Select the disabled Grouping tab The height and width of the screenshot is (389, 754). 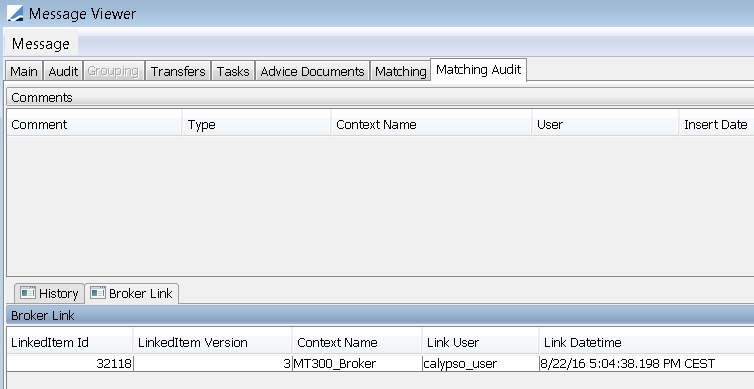[x=113, y=71]
